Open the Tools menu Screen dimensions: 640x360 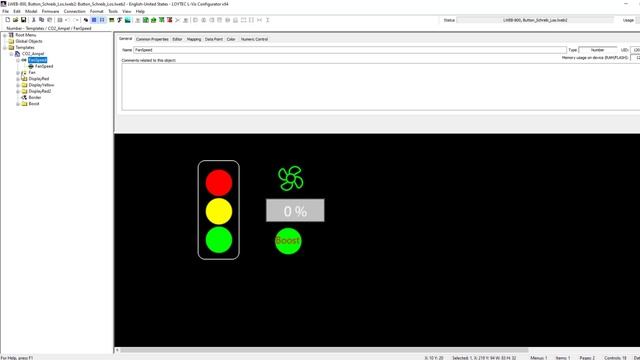pos(113,11)
